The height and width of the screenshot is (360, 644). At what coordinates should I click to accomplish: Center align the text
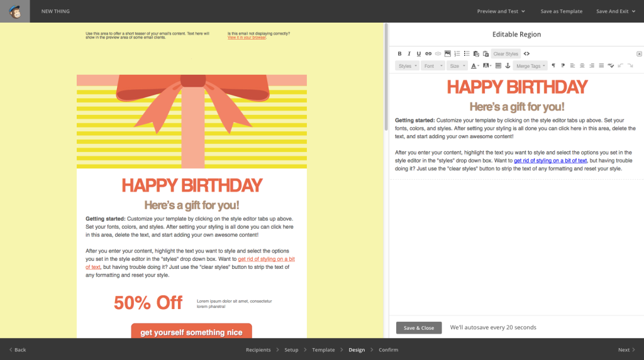[582, 66]
